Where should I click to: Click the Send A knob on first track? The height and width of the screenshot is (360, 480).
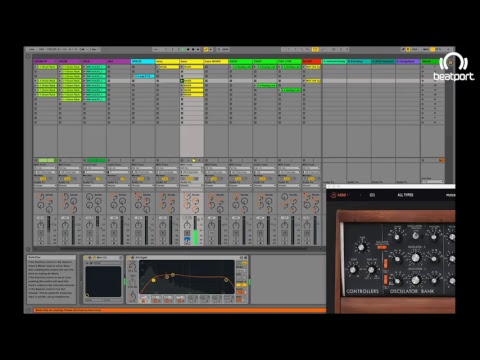[x=41, y=197]
